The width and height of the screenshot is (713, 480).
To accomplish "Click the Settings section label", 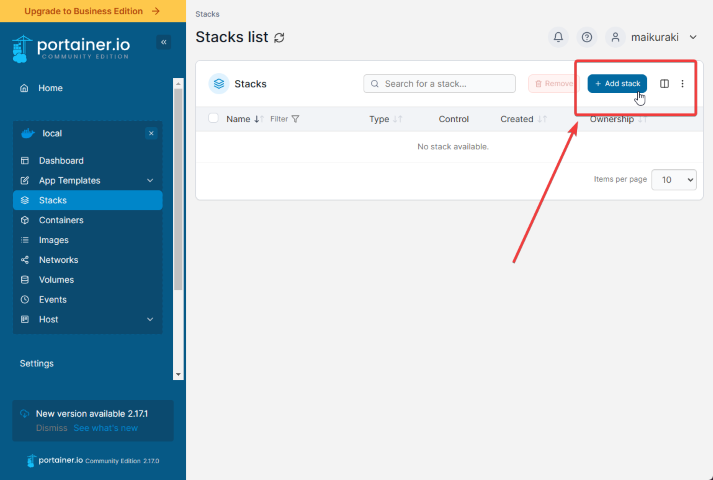I will (37, 364).
